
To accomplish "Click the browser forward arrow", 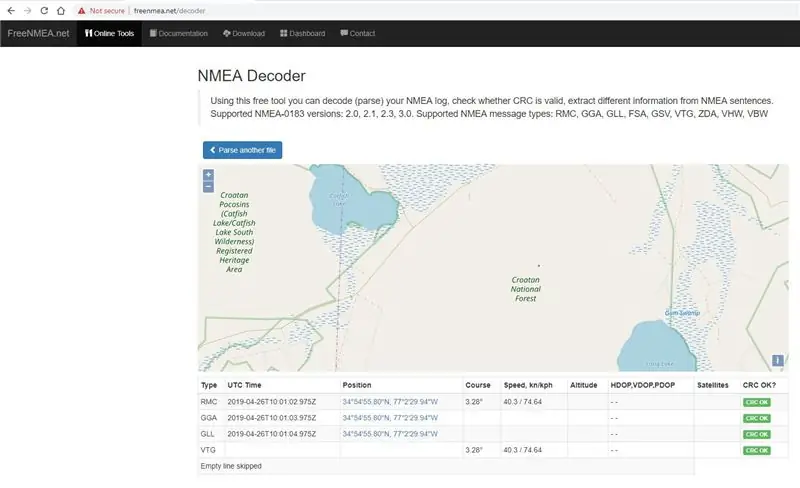I will (x=28, y=11).
